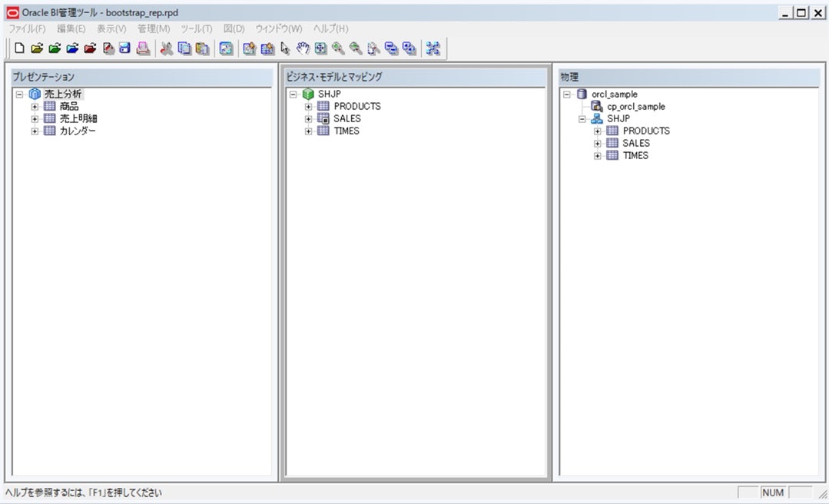Open the 編集(E) menu
The width and height of the screenshot is (829, 504).
(71, 28)
